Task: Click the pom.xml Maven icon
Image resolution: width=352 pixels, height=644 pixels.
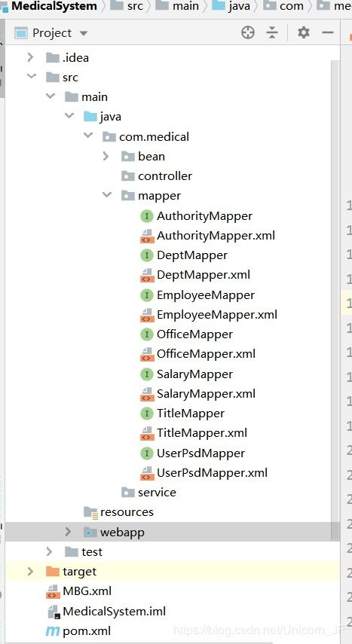Action: (x=53, y=631)
